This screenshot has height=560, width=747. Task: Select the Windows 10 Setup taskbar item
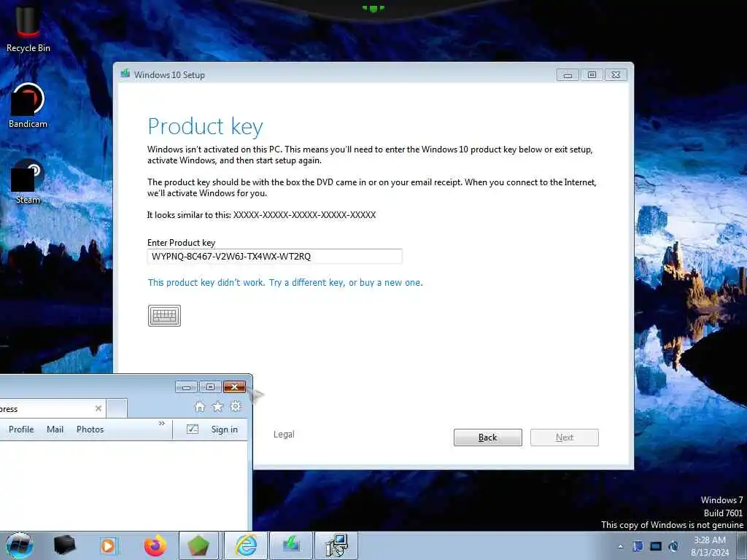click(291, 545)
